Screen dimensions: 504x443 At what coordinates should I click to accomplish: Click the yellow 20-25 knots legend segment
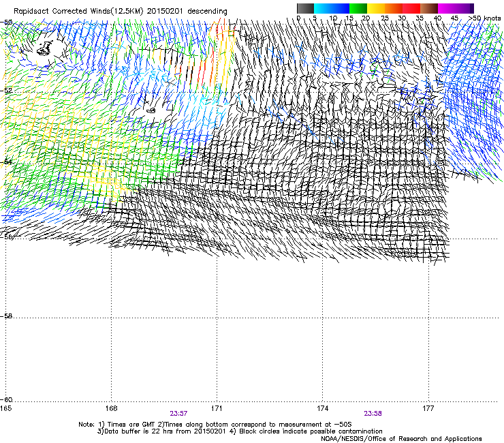pyautogui.click(x=376, y=8)
